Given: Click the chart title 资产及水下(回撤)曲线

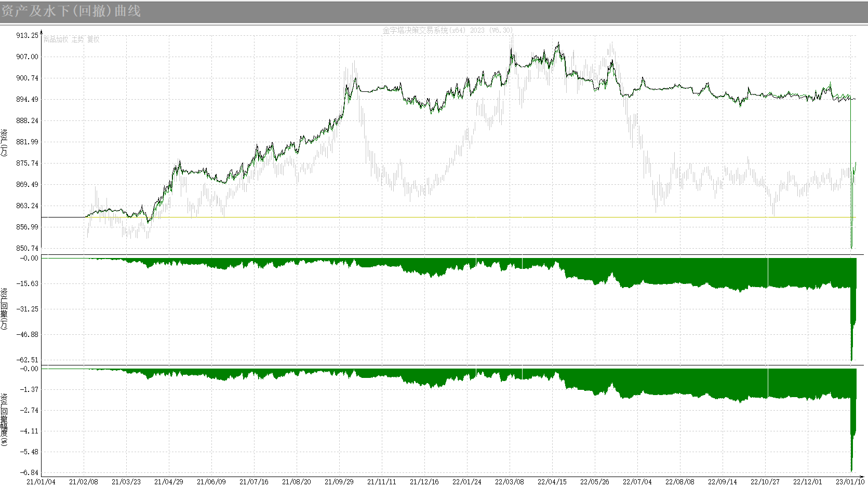Looking at the screenshot, I should pyautogui.click(x=71, y=11).
